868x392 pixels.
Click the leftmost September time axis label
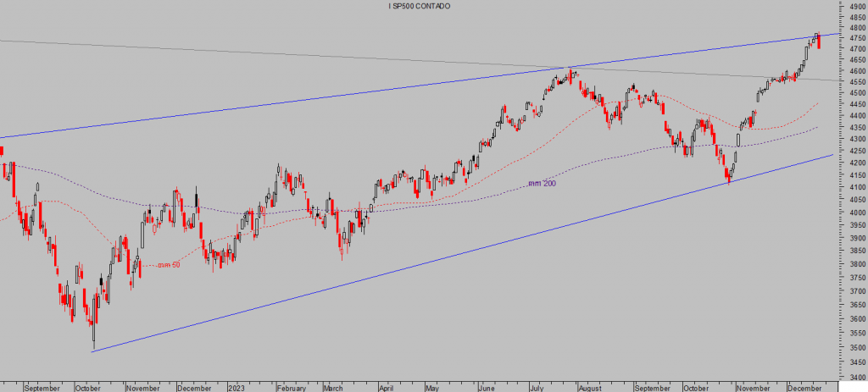point(42,388)
